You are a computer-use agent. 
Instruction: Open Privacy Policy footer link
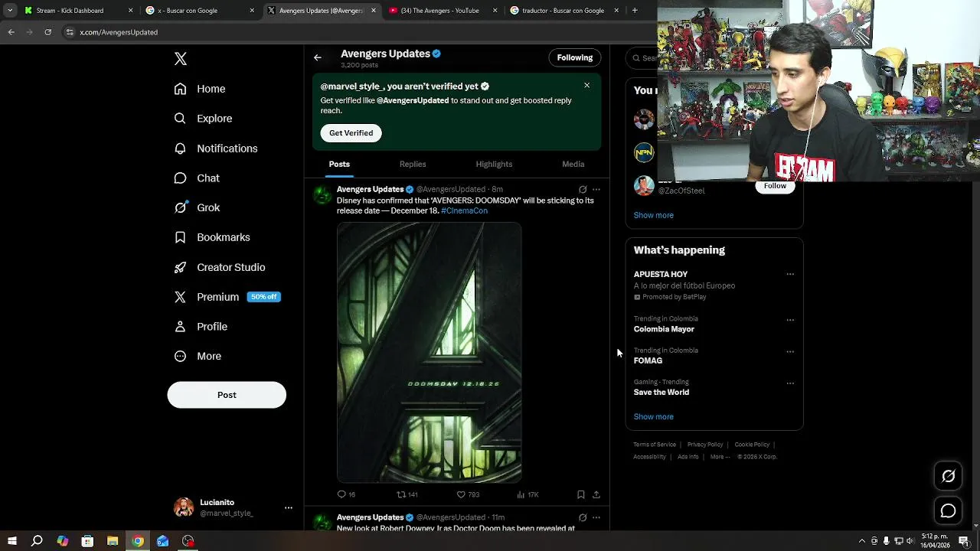pos(705,445)
